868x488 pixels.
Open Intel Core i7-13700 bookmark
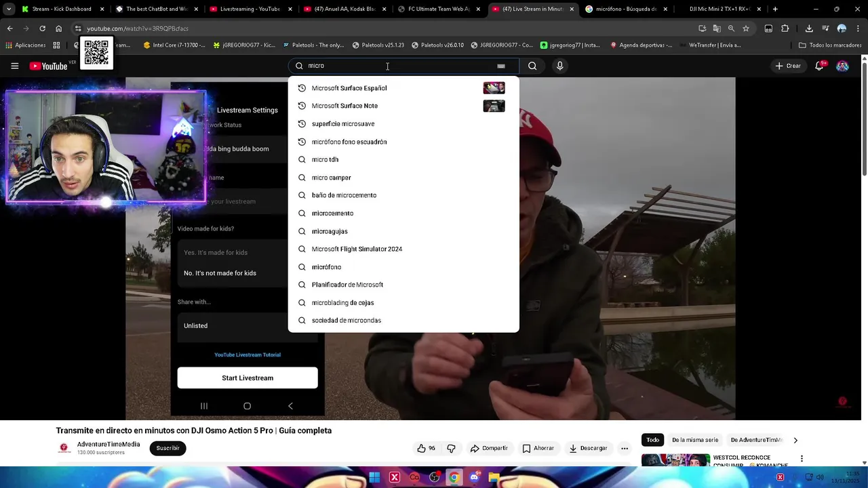pyautogui.click(x=174, y=45)
